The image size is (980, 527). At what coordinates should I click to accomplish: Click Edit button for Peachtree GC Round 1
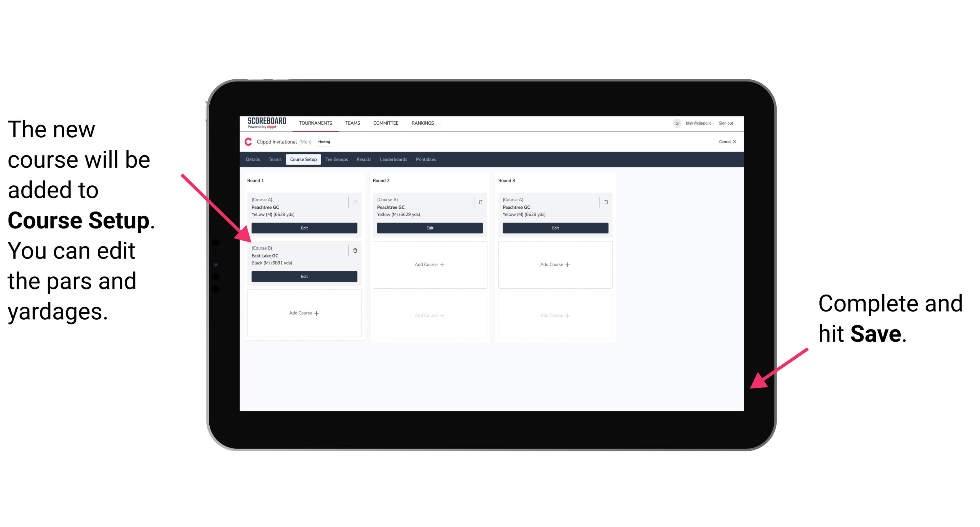[303, 227]
